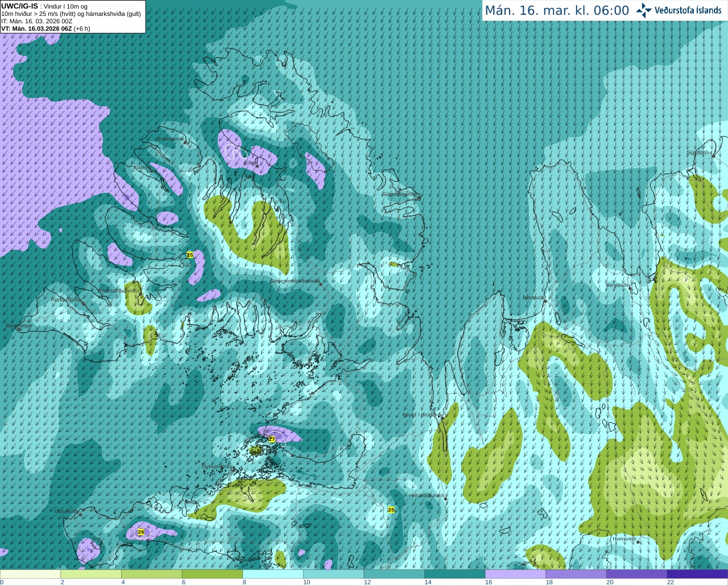Image resolution: width=728 pixels, height=586 pixels.
Task: Click the legend tick label 2
Action: [63, 582]
